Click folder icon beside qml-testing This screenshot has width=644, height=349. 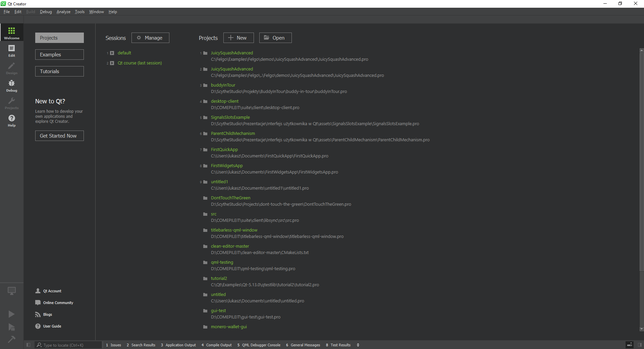(205, 262)
